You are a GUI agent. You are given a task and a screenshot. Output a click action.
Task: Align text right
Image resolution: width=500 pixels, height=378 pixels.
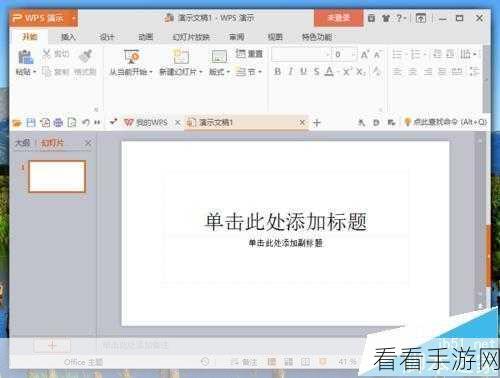point(428,71)
